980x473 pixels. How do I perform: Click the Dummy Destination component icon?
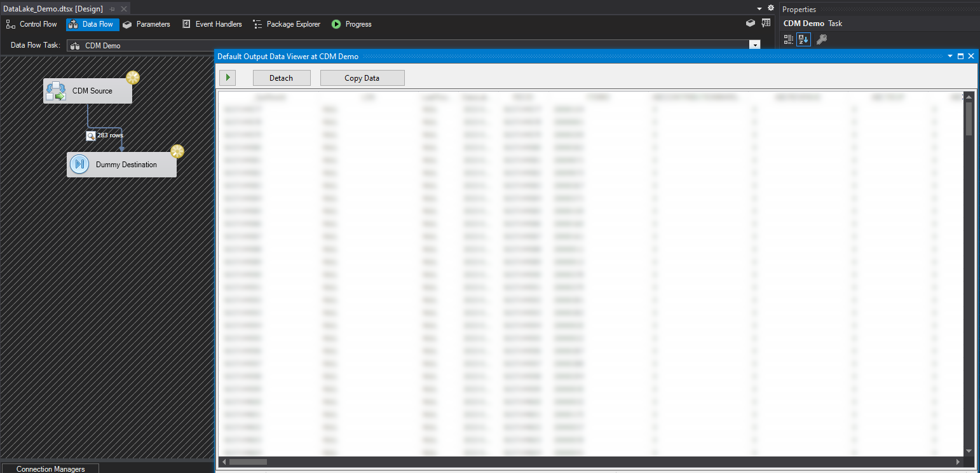pyautogui.click(x=79, y=165)
